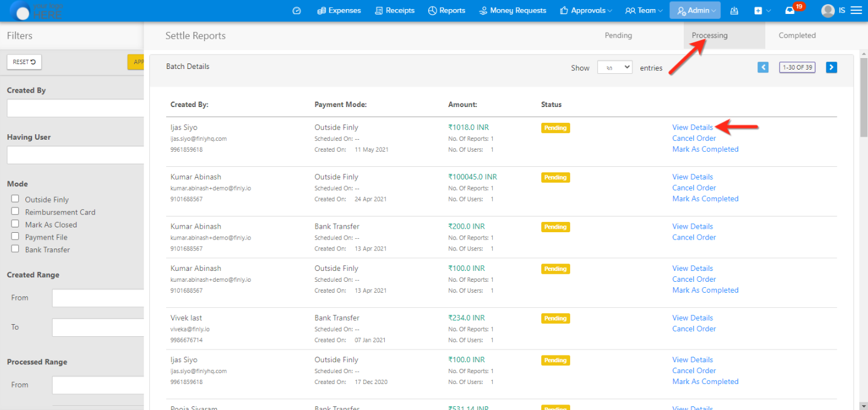Cancel Order for Kumar Abinash's ₹100.0 batch
This screenshot has height=410, width=868.
pos(694,279)
